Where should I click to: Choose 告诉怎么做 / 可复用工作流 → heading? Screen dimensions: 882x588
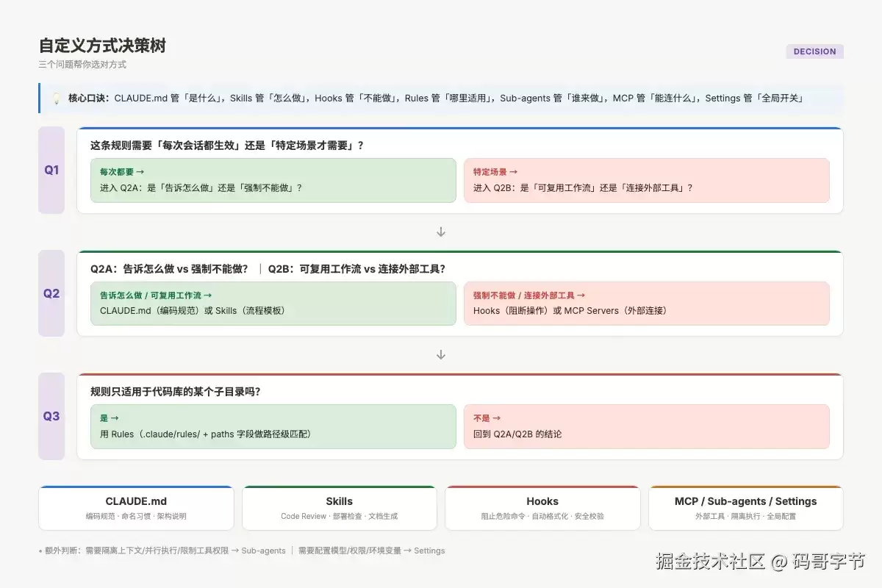156,295
